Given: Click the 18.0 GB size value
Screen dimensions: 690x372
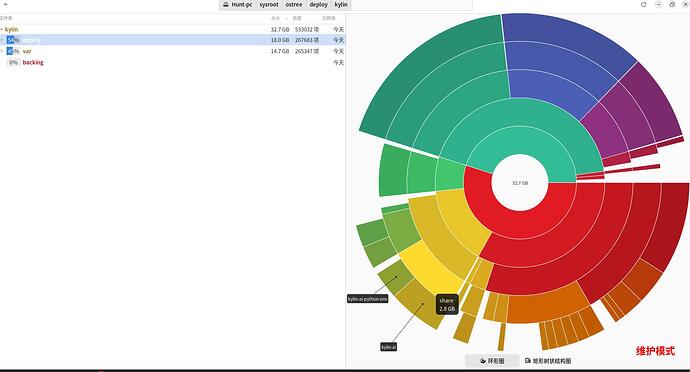Looking at the screenshot, I should pyautogui.click(x=280, y=40).
